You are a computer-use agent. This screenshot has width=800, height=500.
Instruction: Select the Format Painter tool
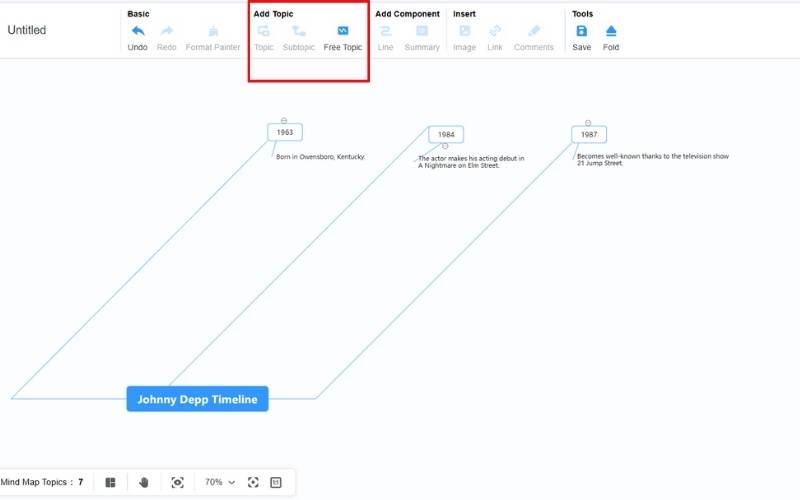213,38
